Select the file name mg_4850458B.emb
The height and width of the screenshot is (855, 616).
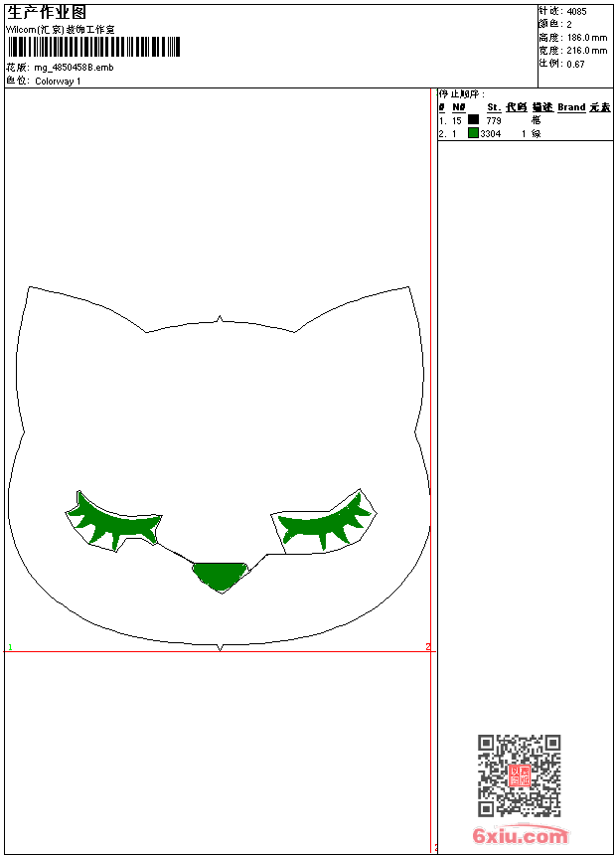74,68
